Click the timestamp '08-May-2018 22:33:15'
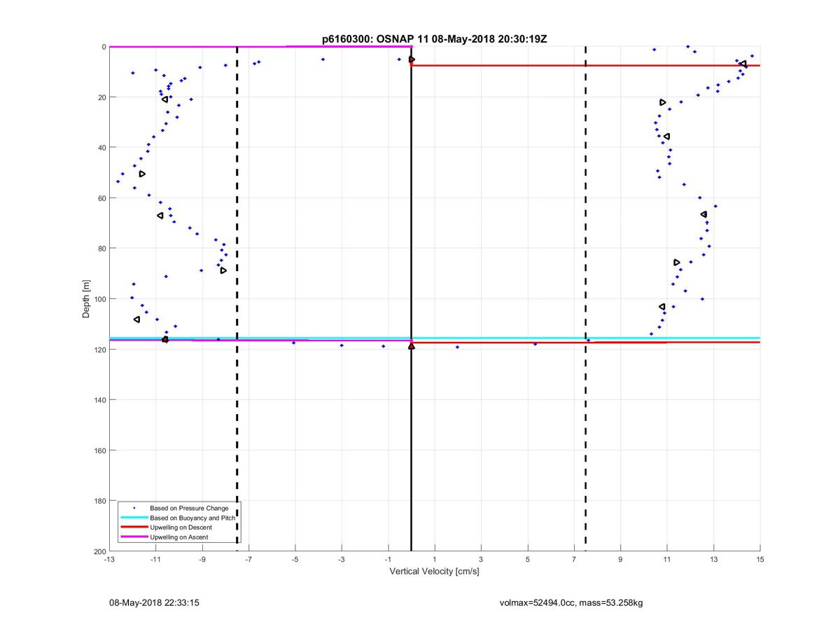 click(x=154, y=602)
